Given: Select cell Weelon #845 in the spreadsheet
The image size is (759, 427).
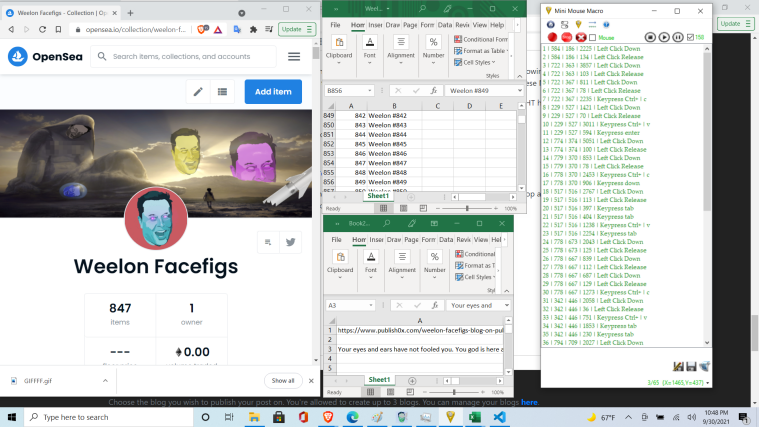Looking at the screenshot, I should pyautogui.click(x=394, y=144).
